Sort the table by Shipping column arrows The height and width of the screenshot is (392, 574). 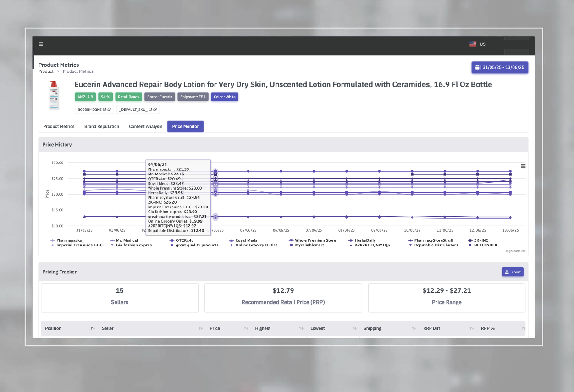point(414,328)
